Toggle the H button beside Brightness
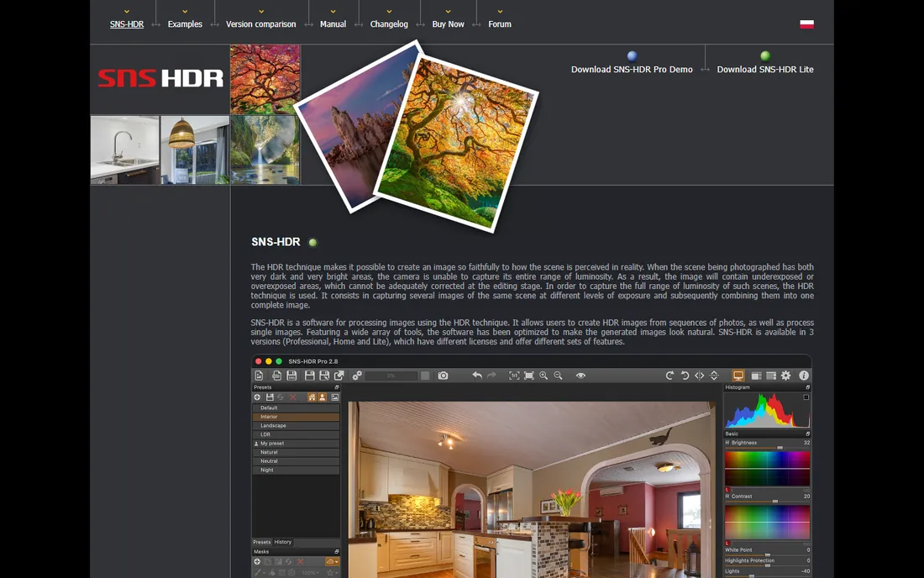The height and width of the screenshot is (578, 924). 727,443
